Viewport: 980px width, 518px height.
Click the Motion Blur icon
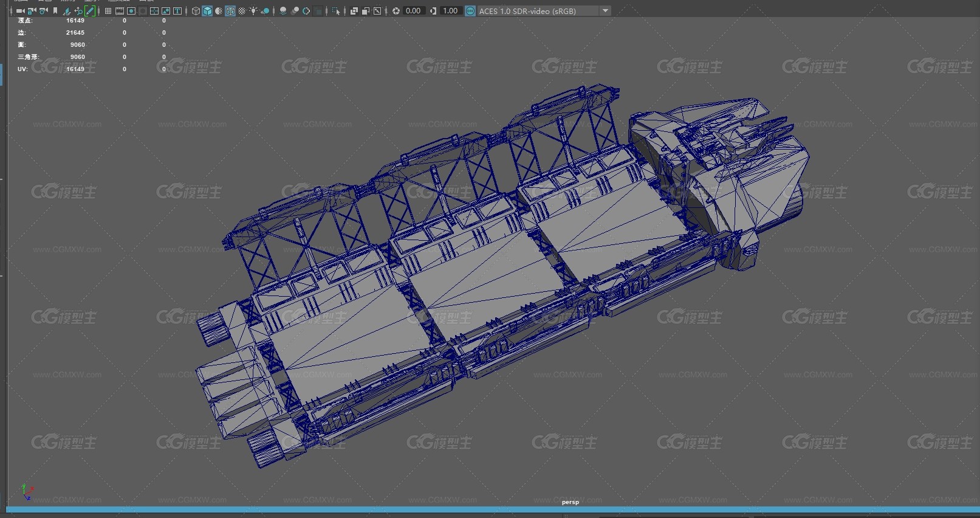(295, 11)
